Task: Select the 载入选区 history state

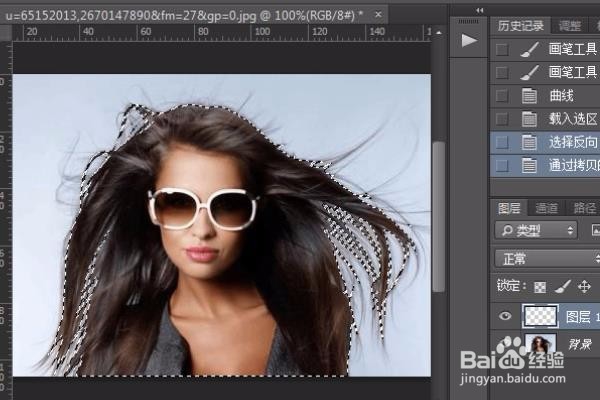Action: coord(545,119)
